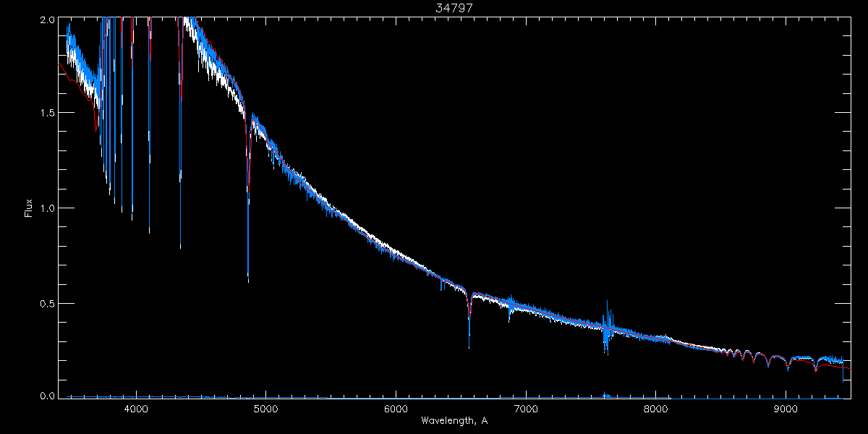Click the 7000 wavelength tick label
Viewport: 868px width, 434px height.
pos(526,409)
